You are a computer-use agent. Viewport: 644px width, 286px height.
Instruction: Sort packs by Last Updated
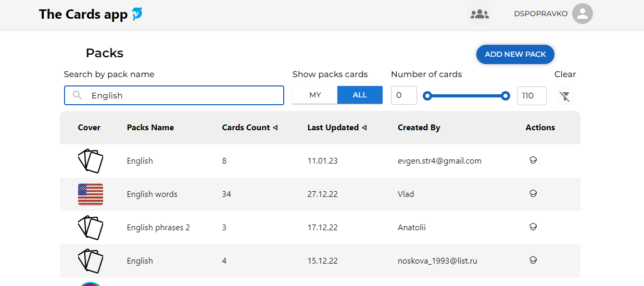[337, 128]
